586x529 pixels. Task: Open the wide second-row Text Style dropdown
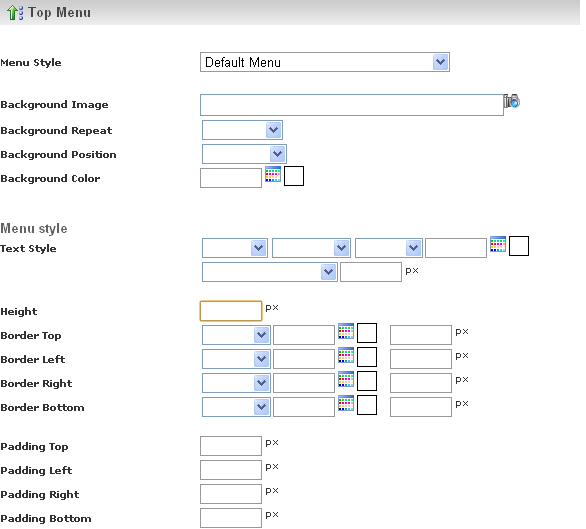[x=270, y=272]
